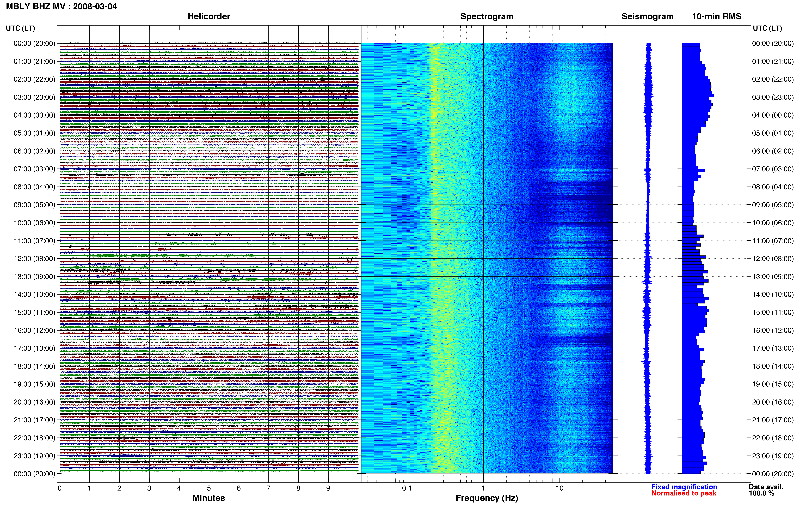Select the 18:00 (14:00) label on left axis

pyautogui.click(x=34, y=366)
